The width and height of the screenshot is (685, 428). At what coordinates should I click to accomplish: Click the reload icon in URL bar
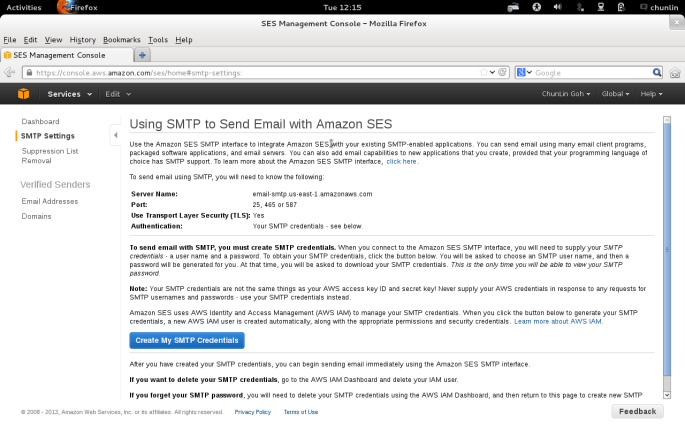click(x=502, y=72)
